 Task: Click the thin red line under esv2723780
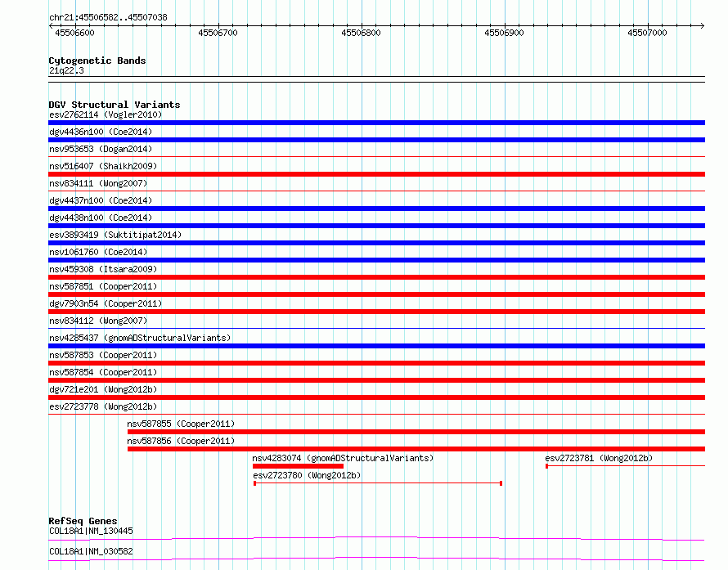tap(378, 483)
